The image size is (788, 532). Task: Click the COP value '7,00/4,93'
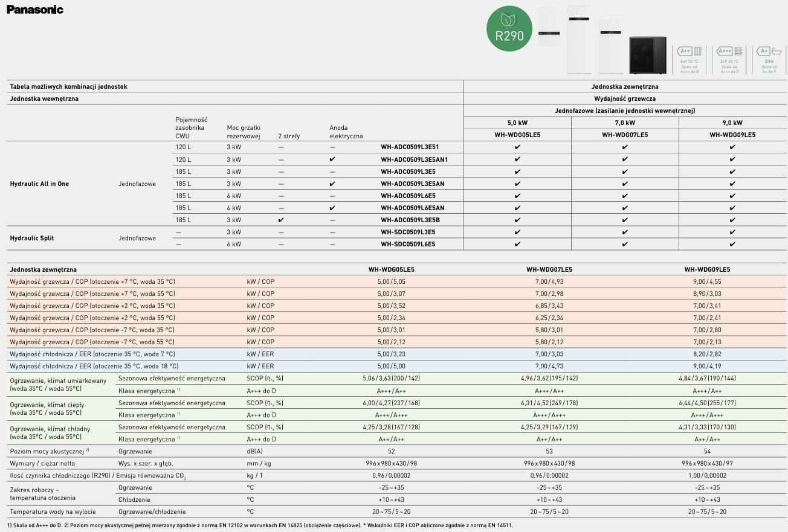click(549, 281)
